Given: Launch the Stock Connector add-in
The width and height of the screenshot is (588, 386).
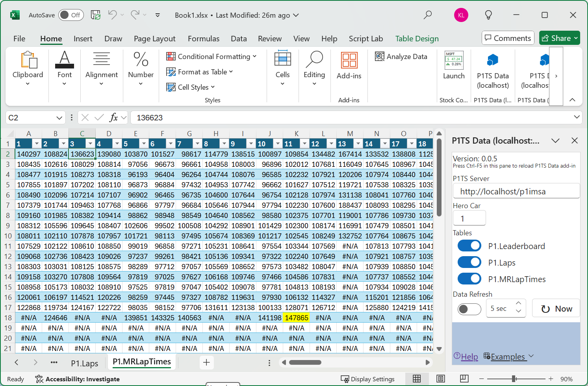Looking at the screenshot, I should (x=454, y=66).
